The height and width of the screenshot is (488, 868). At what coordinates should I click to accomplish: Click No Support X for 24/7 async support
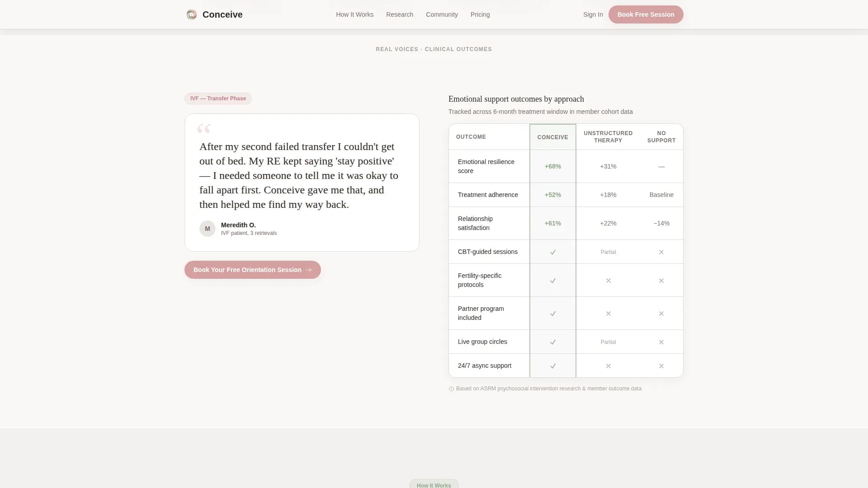coord(661,366)
